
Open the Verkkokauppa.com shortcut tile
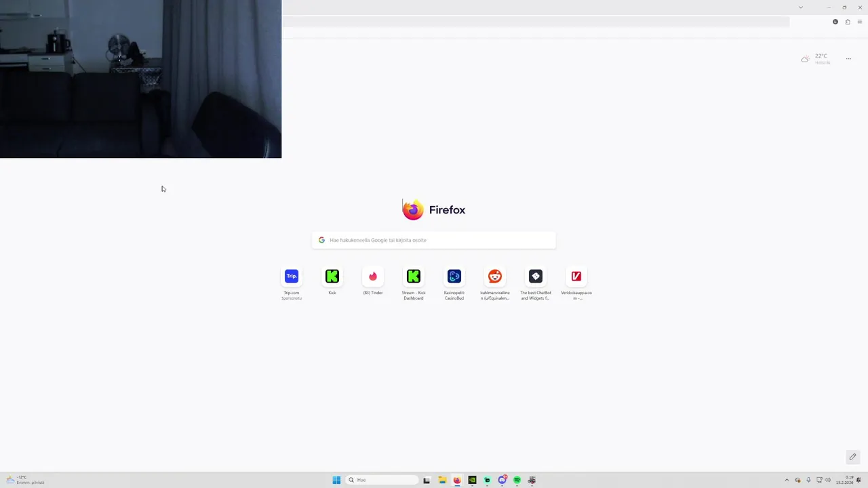click(x=576, y=283)
